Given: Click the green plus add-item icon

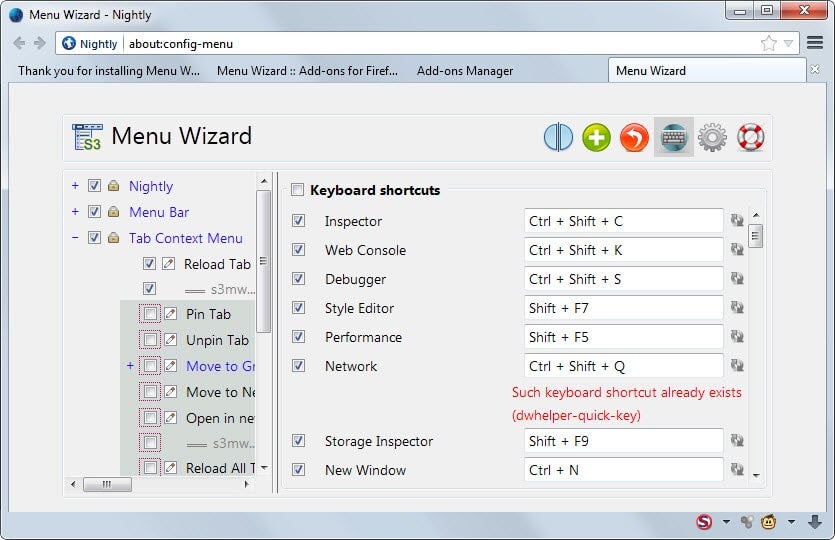Looking at the screenshot, I should pos(596,137).
